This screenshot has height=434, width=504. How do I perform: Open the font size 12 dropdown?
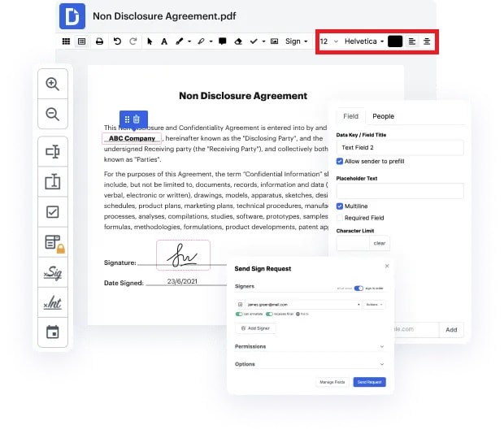pos(329,41)
